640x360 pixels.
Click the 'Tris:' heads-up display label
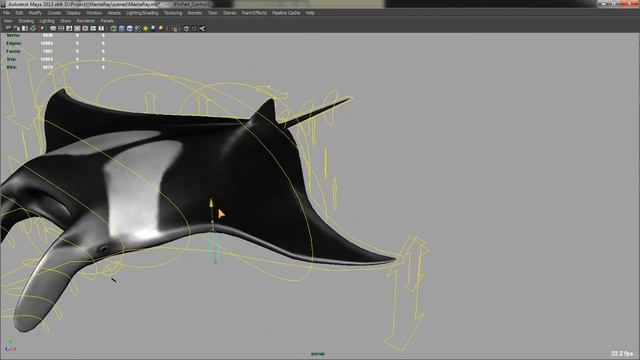coord(11,59)
